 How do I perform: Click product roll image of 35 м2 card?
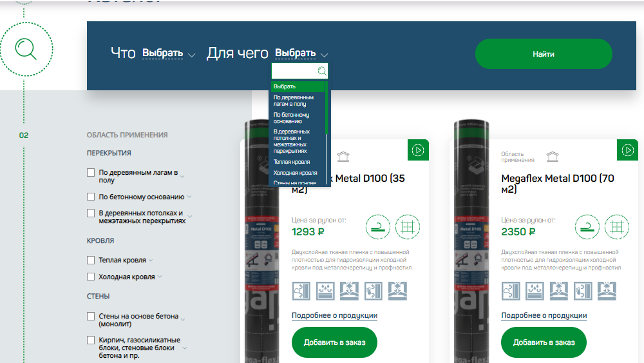[262, 241]
